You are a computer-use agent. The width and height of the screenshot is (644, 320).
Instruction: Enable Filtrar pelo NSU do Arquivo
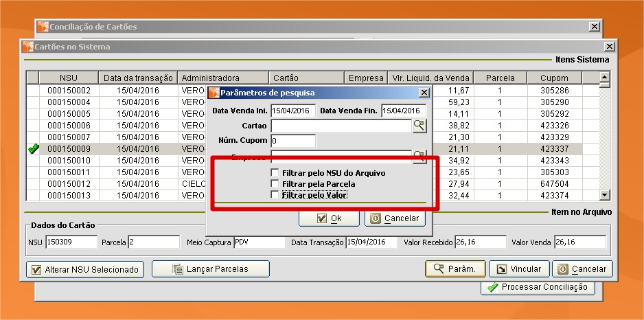point(275,173)
